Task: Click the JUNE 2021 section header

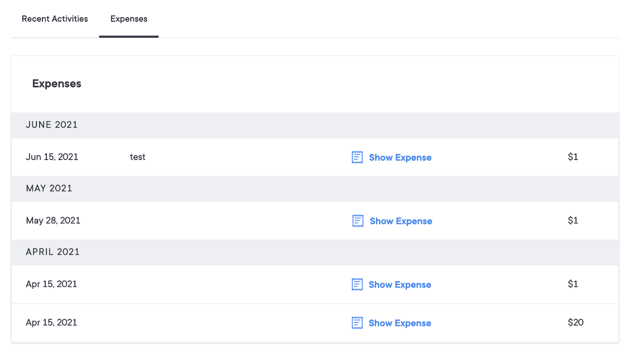Action: tap(52, 125)
